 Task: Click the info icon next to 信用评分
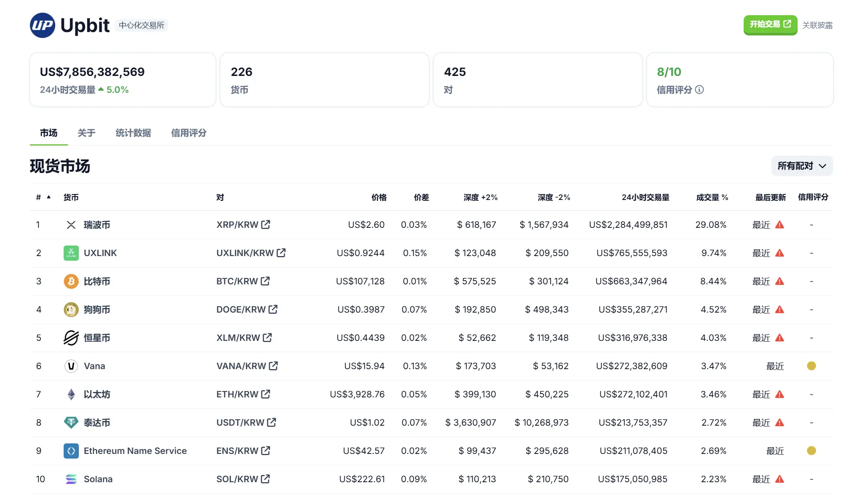coord(700,89)
